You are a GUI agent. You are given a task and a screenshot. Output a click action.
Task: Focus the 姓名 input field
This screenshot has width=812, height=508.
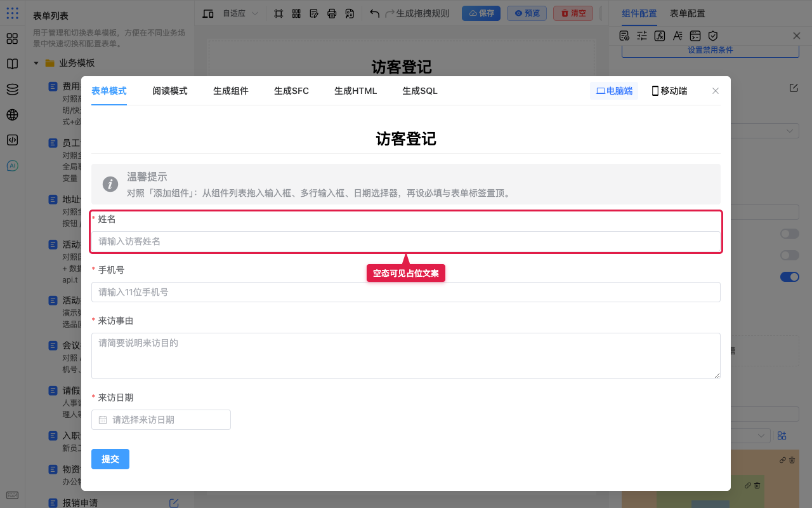406,241
